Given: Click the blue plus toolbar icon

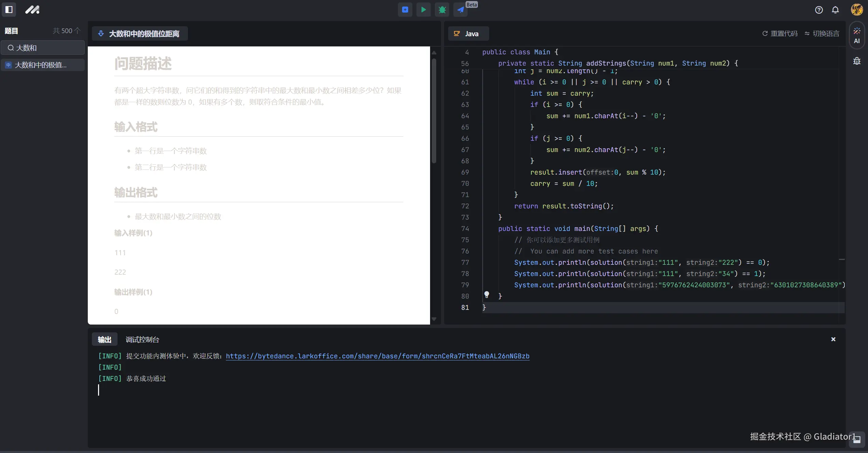Looking at the screenshot, I should [405, 10].
